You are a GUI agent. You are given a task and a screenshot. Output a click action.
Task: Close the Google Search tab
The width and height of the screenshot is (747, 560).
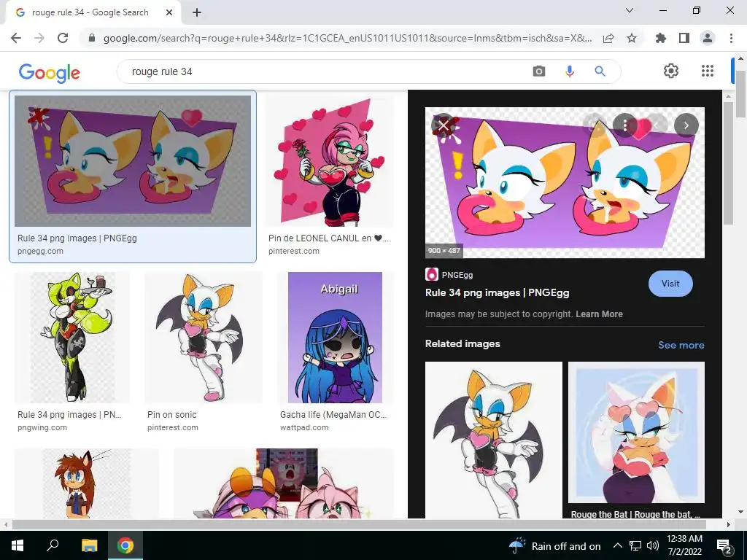(169, 13)
